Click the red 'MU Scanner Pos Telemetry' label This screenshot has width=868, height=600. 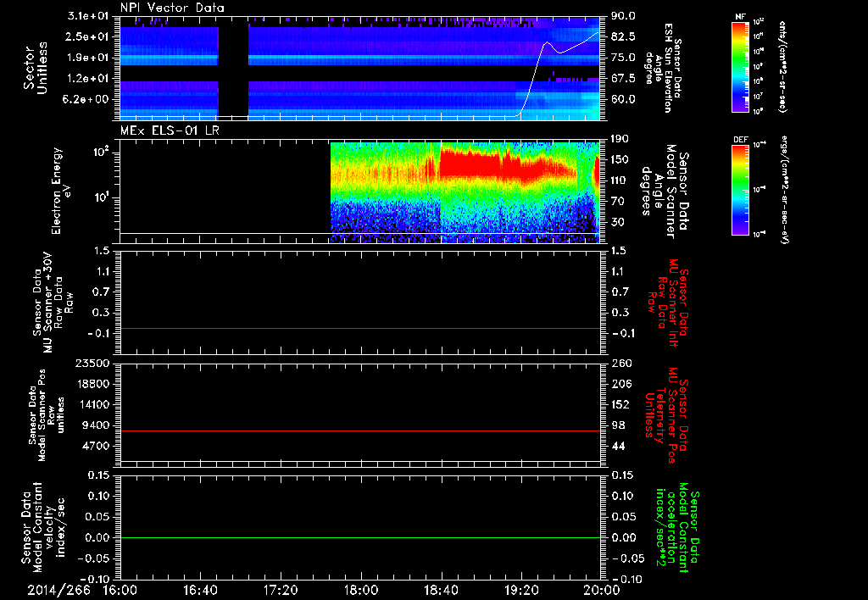667,415
